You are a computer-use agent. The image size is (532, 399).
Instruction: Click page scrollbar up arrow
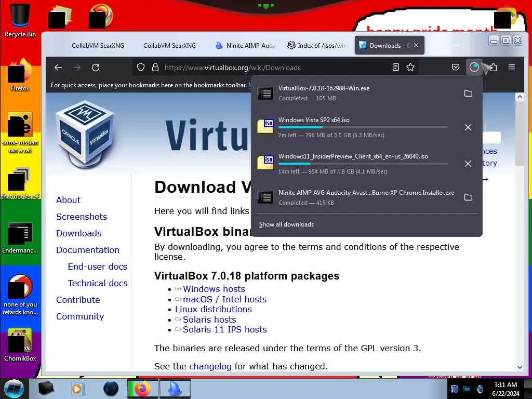click(520, 97)
